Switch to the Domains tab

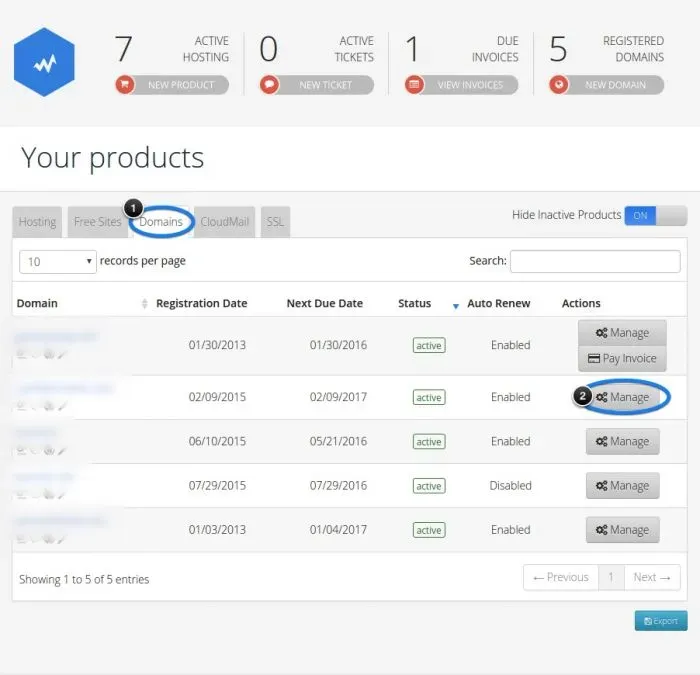161,221
